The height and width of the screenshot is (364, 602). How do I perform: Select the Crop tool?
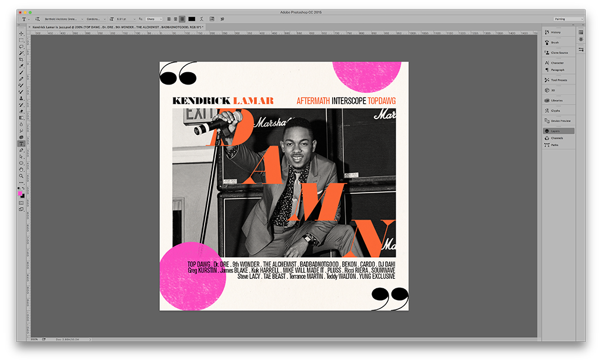pos(22,59)
